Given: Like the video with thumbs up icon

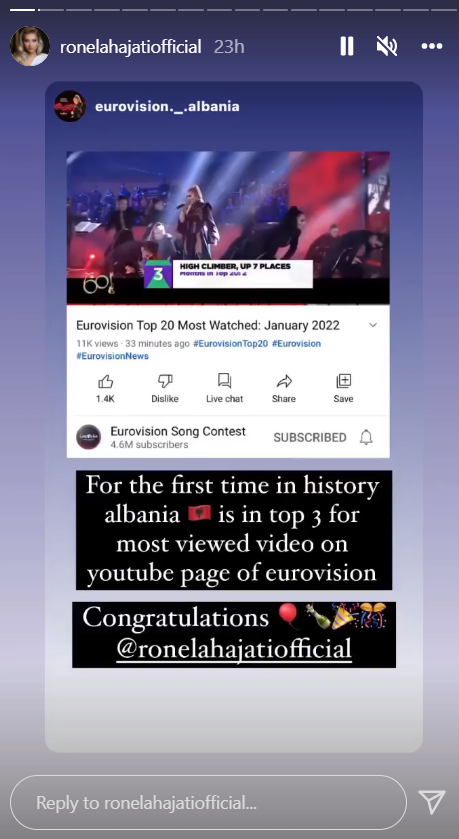Looking at the screenshot, I should 105,382.
